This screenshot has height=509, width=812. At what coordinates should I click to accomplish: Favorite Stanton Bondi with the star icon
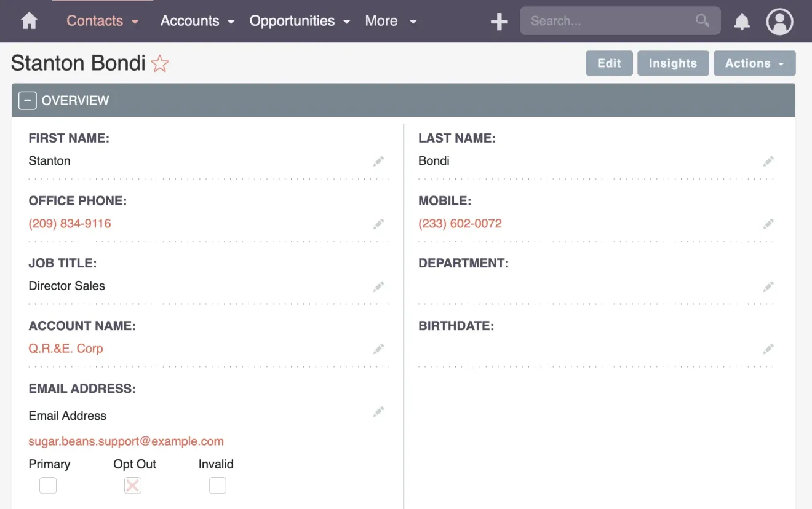click(159, 63)
